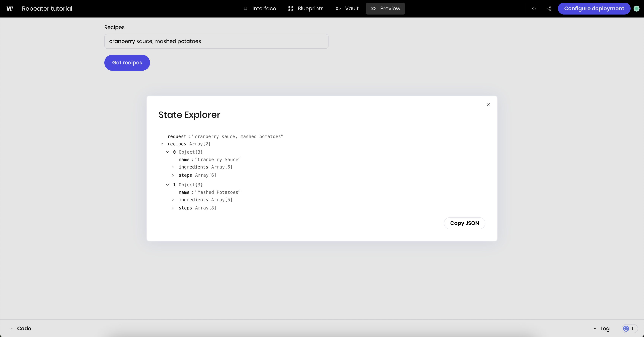Switch to the Interface tab
This screenshot has height=337, width=644.
tap(260, 9)
